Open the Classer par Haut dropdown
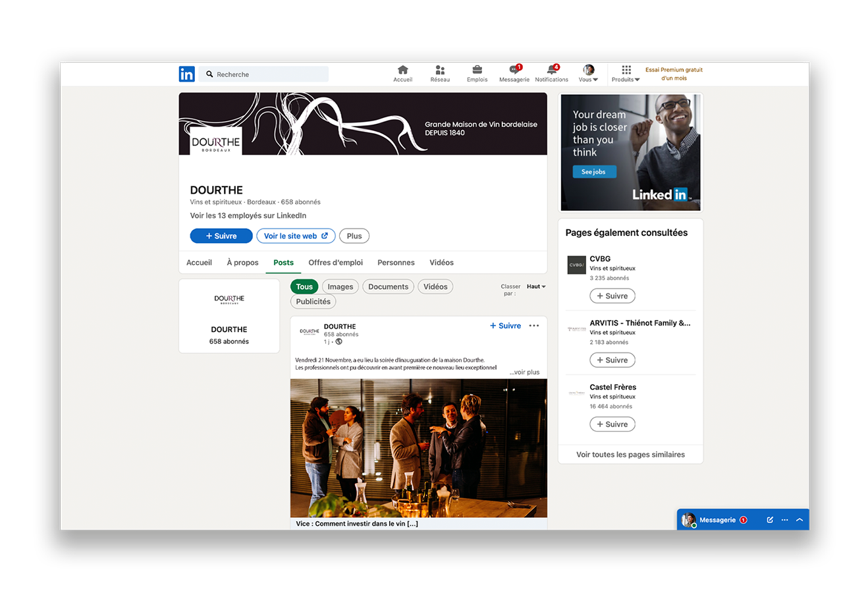The width and height of the screenshot is (868, 593). [536, 287]
